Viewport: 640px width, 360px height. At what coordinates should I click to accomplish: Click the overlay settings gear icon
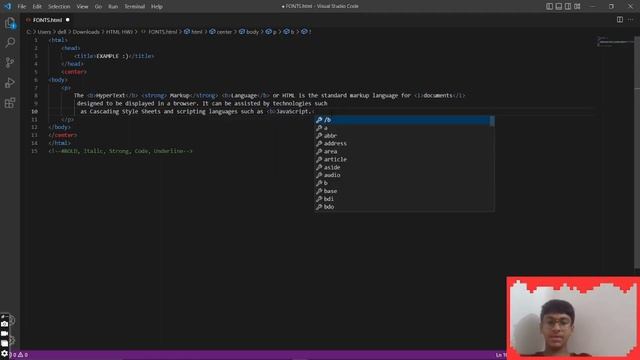click(4, 353)
